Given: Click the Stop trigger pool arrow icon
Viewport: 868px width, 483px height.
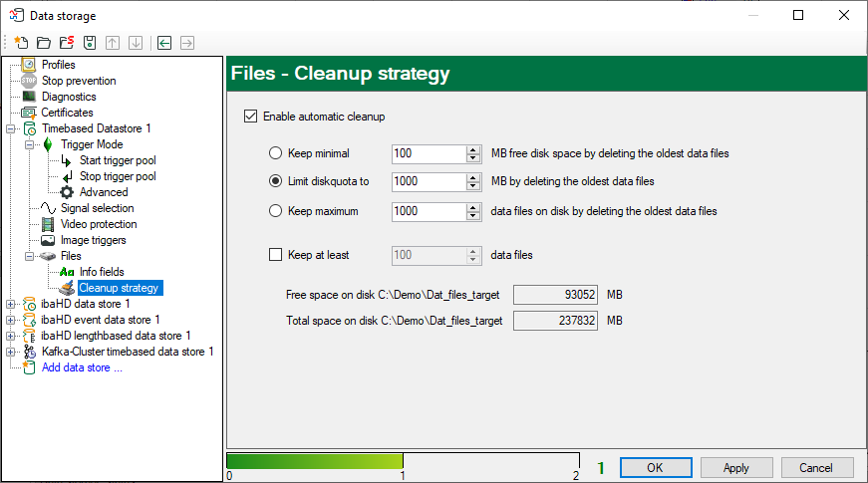Looking at the screenshot, I should pyautogui.click(x=67, y=176).
